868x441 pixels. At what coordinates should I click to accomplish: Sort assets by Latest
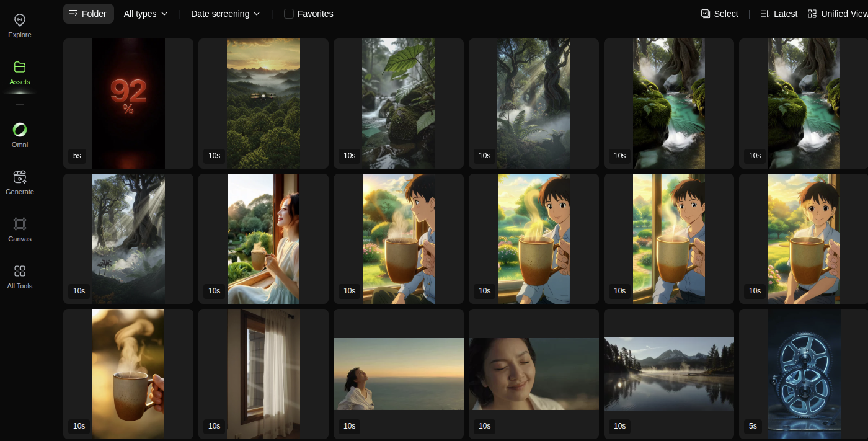[x=779, y=14]
